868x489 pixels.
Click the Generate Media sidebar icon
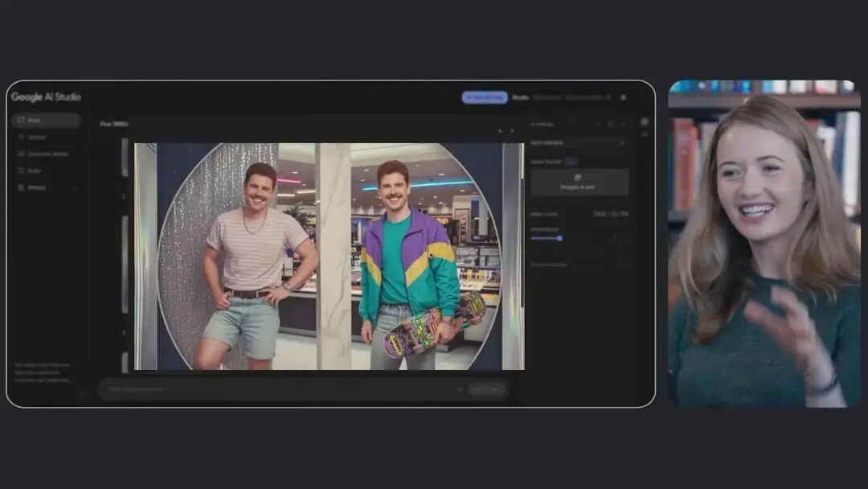pyautogui.click(x=21, y=154)
